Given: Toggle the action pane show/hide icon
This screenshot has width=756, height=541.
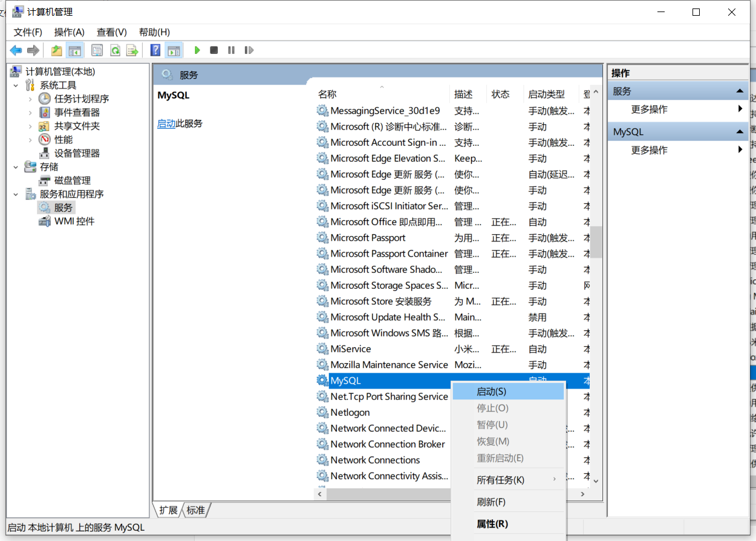Looking at the screenshot, I should (174, 50).
